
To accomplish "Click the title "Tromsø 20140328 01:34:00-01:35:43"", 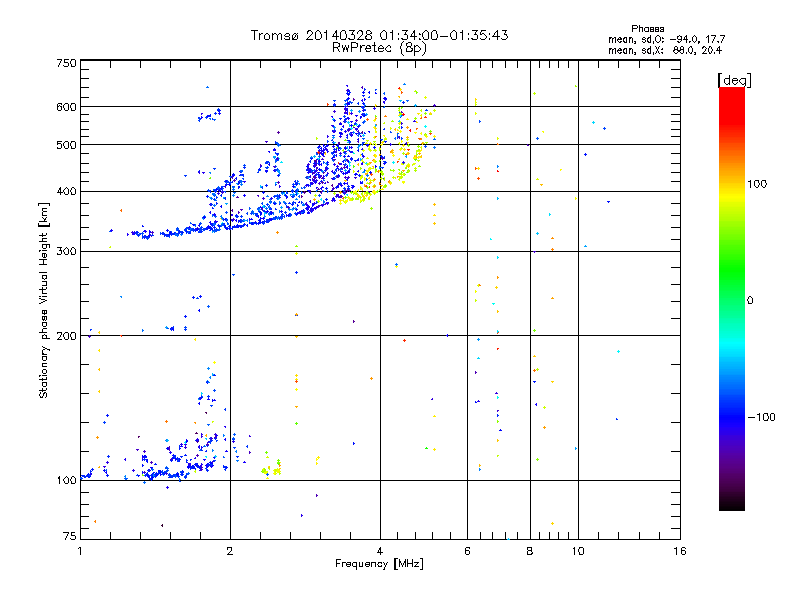I will point(379,35).
